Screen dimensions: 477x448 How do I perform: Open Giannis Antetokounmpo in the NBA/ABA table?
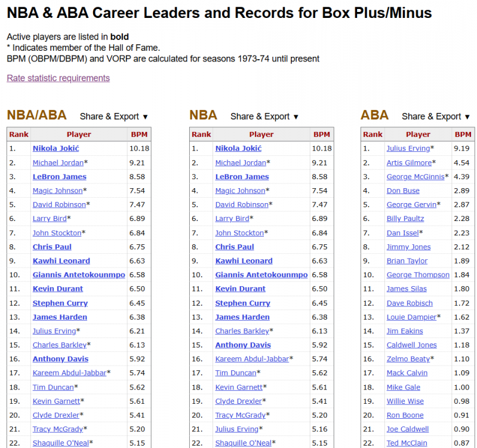(x=79, y=275)
